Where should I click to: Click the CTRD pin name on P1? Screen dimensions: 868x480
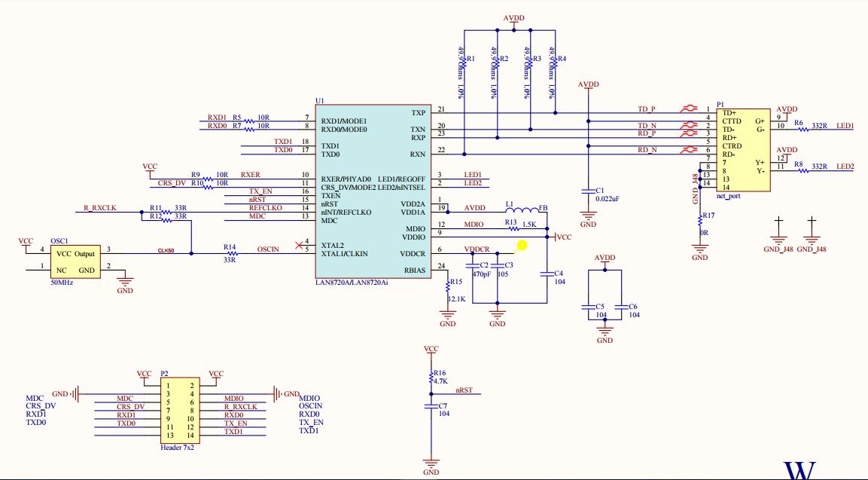click(x=732, y=146)
